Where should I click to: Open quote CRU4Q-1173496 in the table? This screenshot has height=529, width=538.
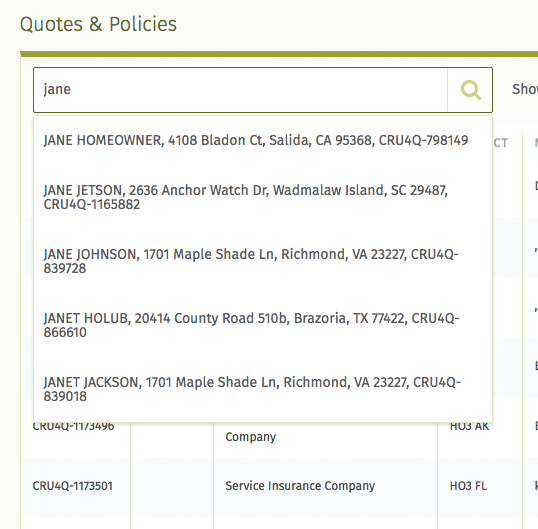tap(73, 427)
